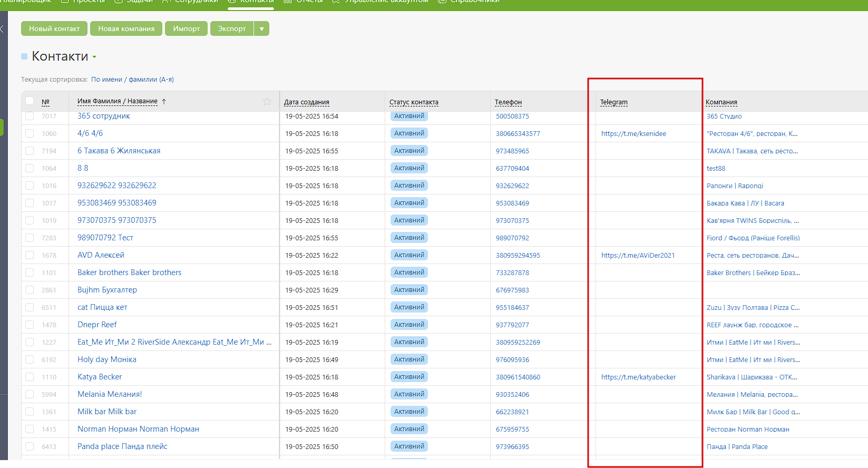The width and height of the screenshot is (868, 468).
Task: Click the star icon in the name column header
Action: click(267, 101)
